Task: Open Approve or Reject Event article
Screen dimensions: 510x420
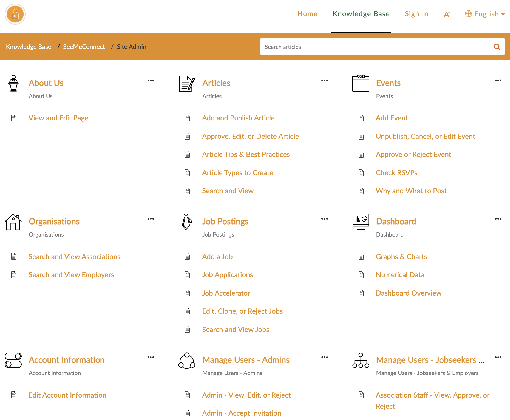Action: tap(413, 154)
